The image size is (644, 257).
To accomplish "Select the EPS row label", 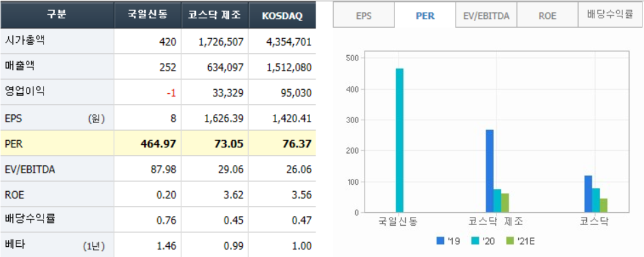I will (13, 119).
